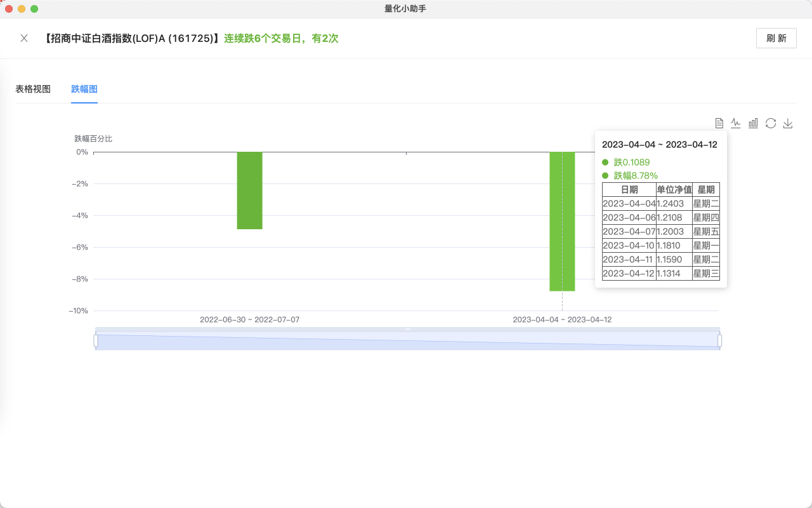Click net value 1.1590 in tooltip
Viewport: 812px width, 508px height.
pos(674,260)
